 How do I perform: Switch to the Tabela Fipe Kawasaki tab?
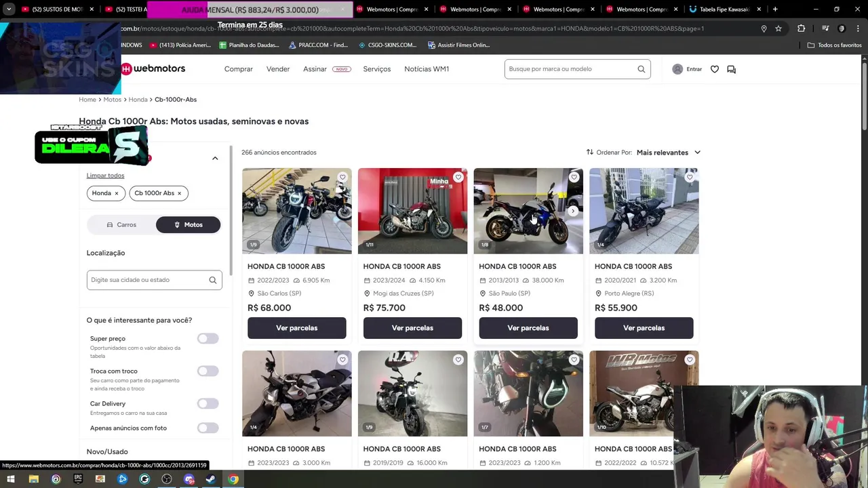(724, 9)
